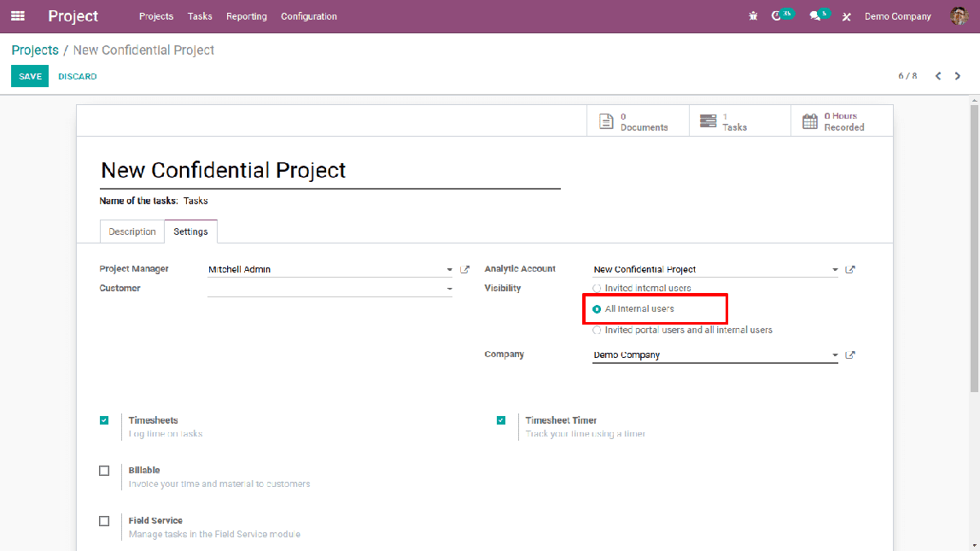This screenshot has width=980, height=551.
Task: Open the Documents stat button
Action: (638, 121)
